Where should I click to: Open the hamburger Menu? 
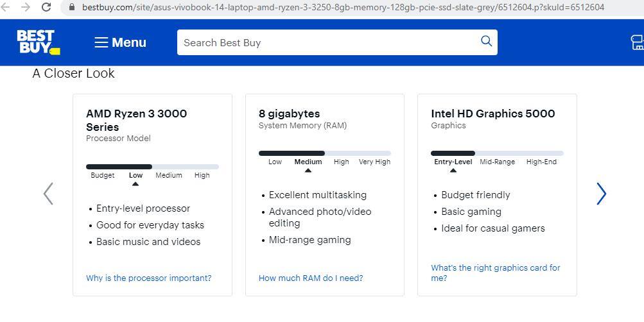(121, 42)
